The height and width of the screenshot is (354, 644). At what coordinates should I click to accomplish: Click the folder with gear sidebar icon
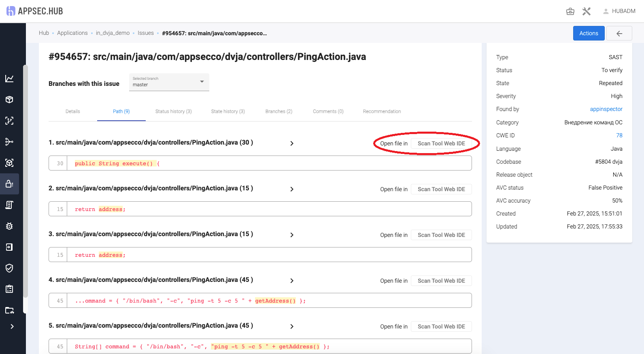(x=9, y=310)
